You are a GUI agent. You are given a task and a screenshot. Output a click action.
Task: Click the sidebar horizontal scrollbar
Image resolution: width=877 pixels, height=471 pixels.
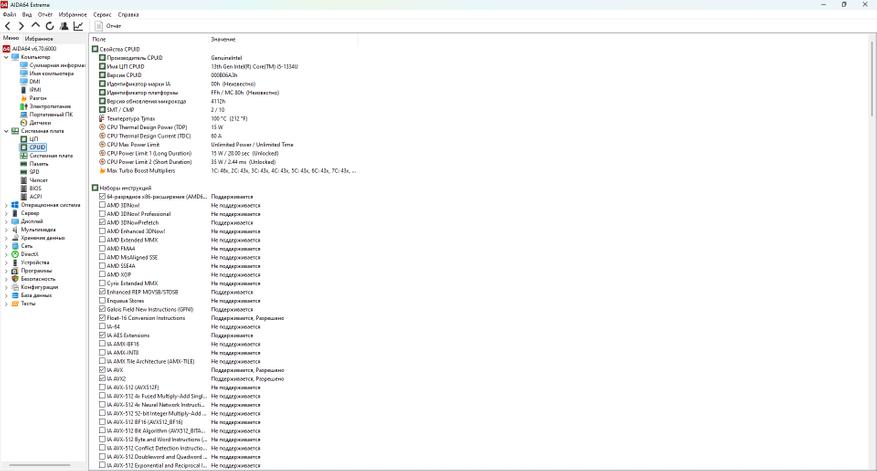point(40,465)
